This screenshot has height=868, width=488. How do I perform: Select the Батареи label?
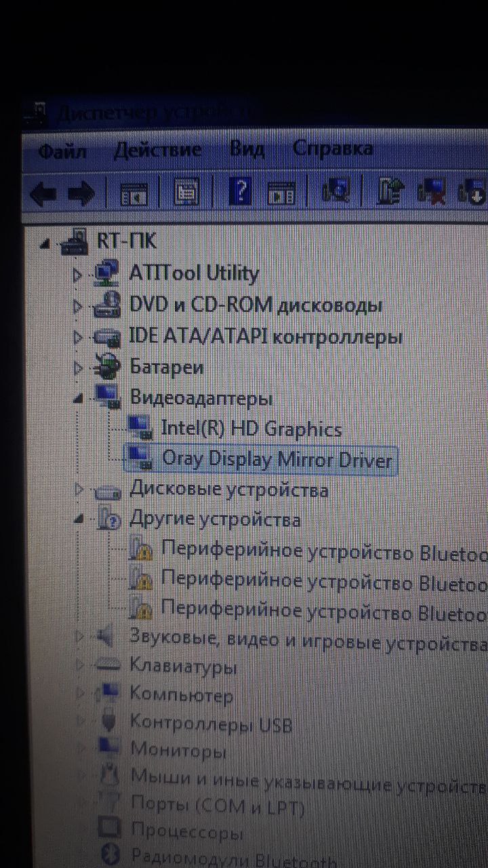coord(167,368)
